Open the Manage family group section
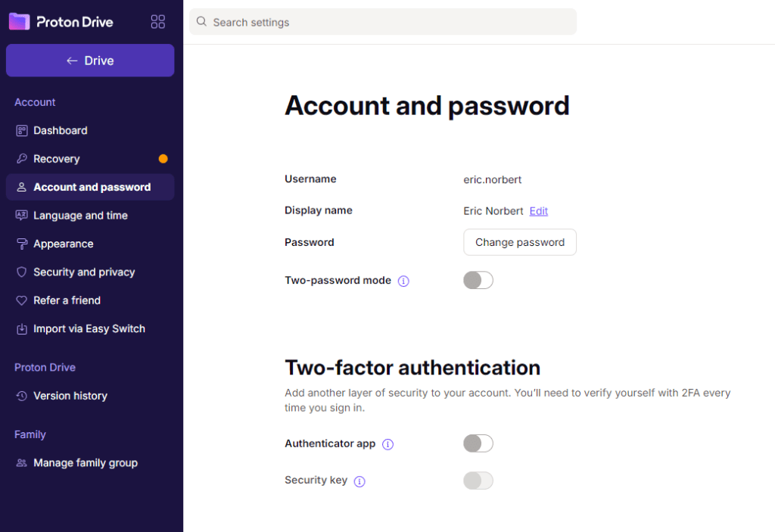This screenshot has width=775, height=532. [85, 462]
